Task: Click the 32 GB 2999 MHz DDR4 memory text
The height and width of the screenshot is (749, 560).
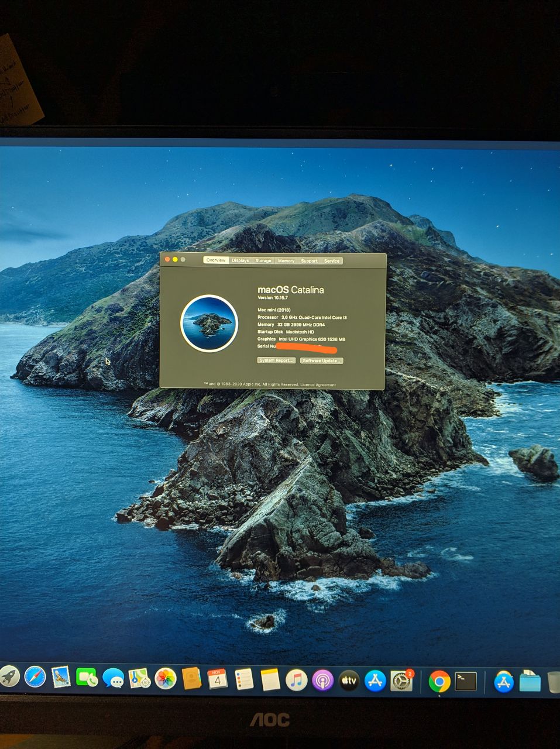Action: click(x=301, y=325)
